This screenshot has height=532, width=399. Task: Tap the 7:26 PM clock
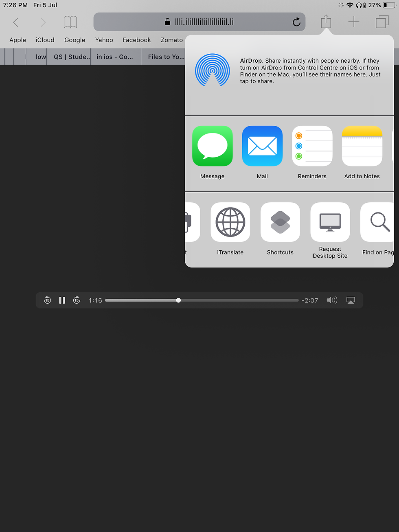point(15,5)
